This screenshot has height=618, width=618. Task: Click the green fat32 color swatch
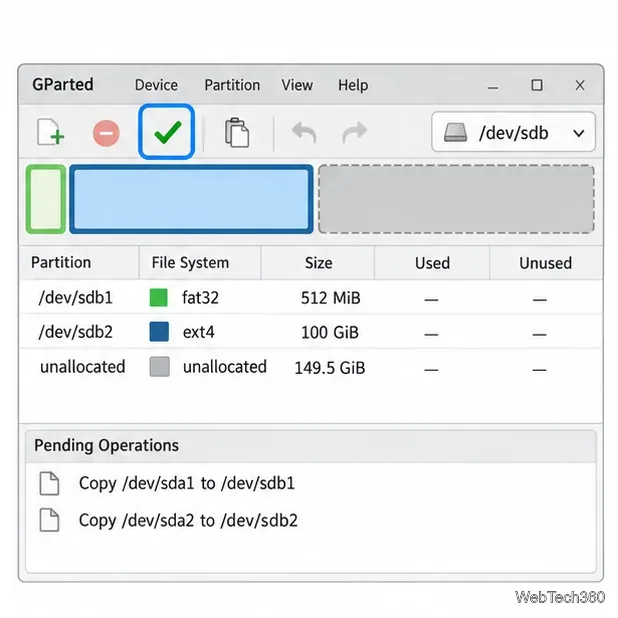[159, 298]
